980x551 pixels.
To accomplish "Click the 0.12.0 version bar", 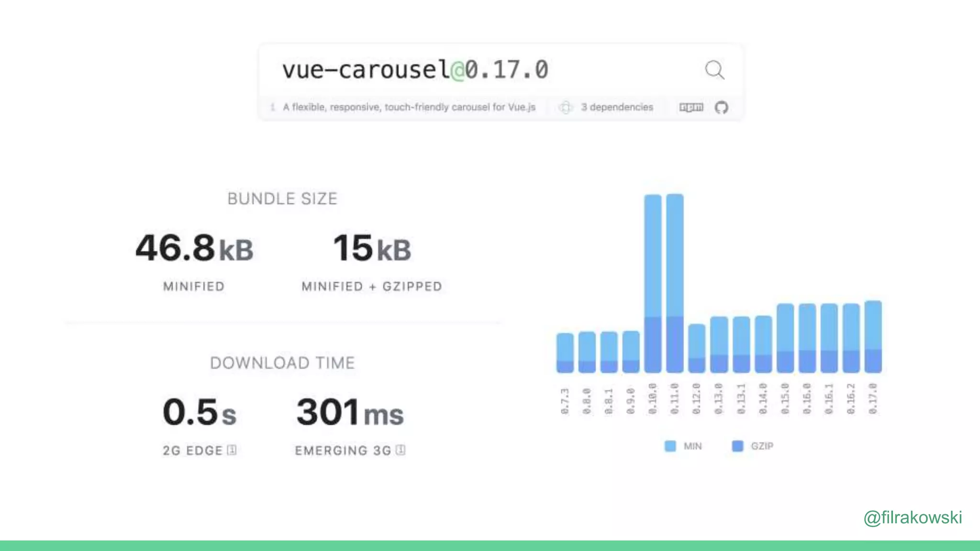I will coord(697,348).
